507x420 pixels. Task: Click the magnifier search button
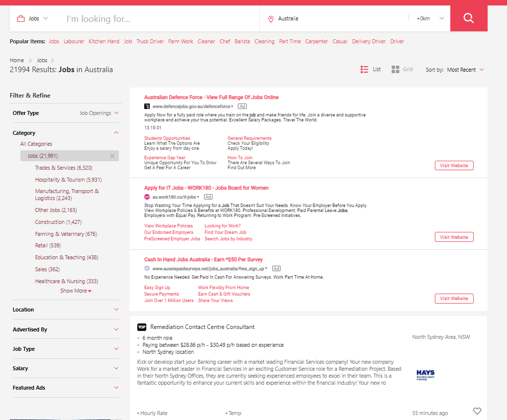(x=469, y=18)
